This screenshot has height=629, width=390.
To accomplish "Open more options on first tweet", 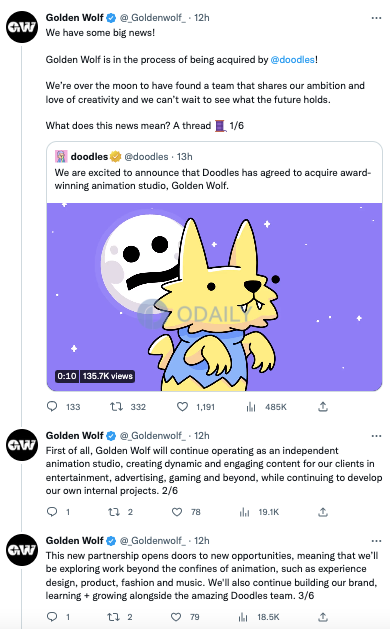I will tap(376, 18).
